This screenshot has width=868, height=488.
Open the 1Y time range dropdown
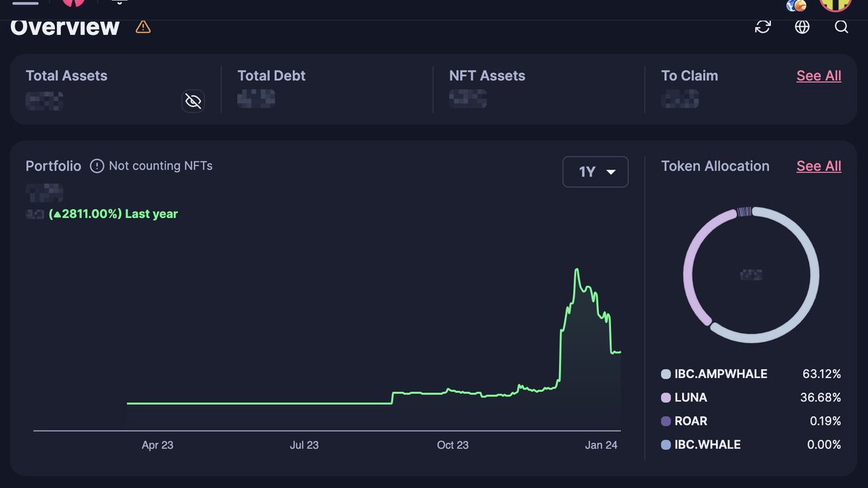pyautogui.click(x=595, y=172)
